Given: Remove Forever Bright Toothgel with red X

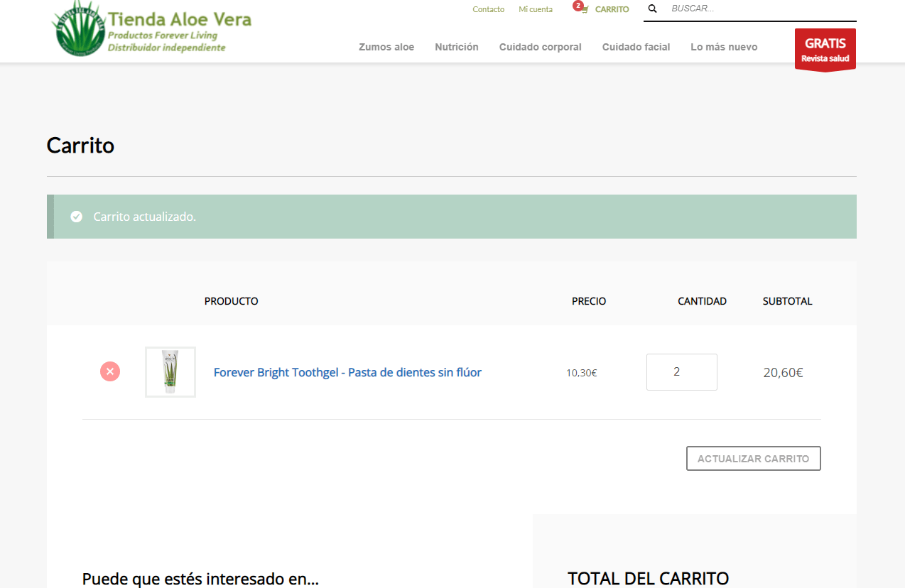Looking at the screenshot, I should 110,371.
